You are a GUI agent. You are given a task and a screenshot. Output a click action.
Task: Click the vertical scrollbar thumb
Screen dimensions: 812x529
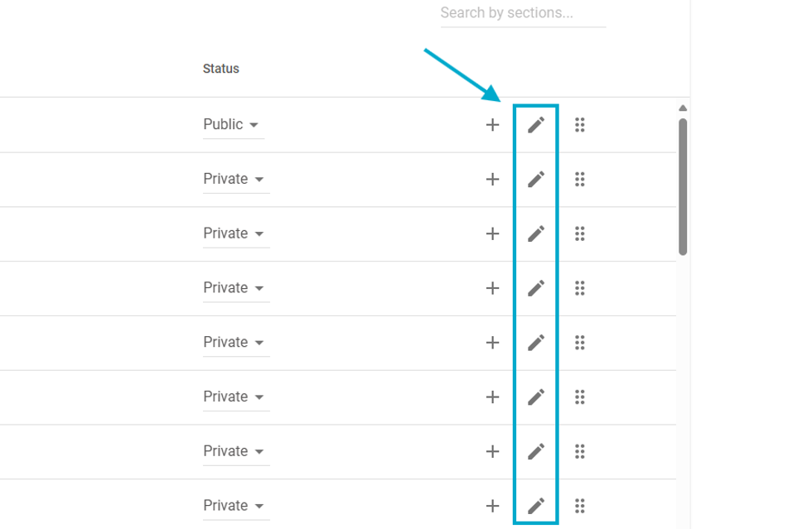(683, 186)
